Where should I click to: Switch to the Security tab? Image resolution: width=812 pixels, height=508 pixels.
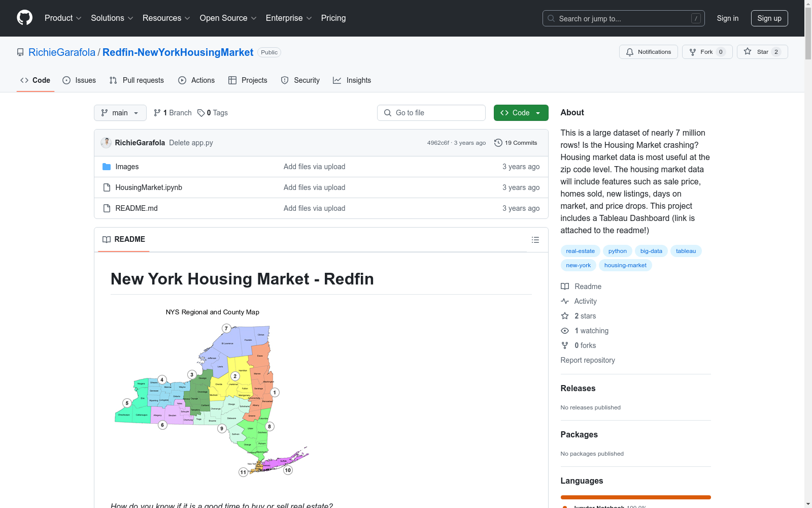[300, 80]
